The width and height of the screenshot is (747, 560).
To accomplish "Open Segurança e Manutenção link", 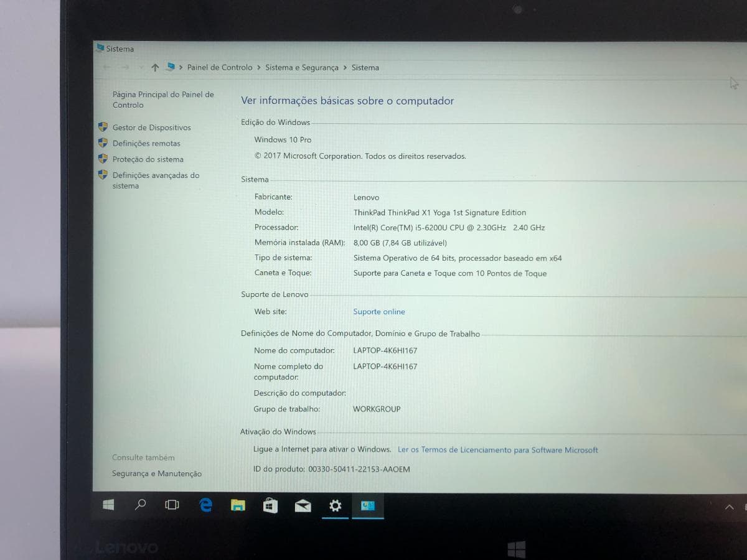I will (x=157, y=474).
